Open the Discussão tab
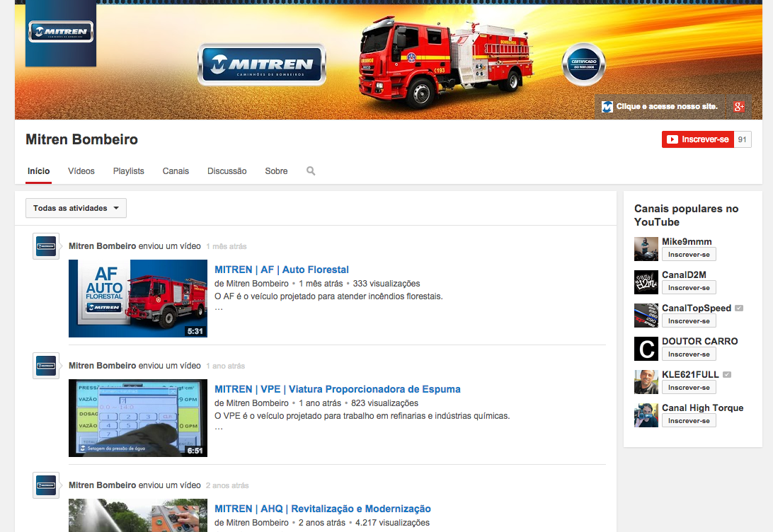Screen dimensions: 773x532 pos(227,171)
